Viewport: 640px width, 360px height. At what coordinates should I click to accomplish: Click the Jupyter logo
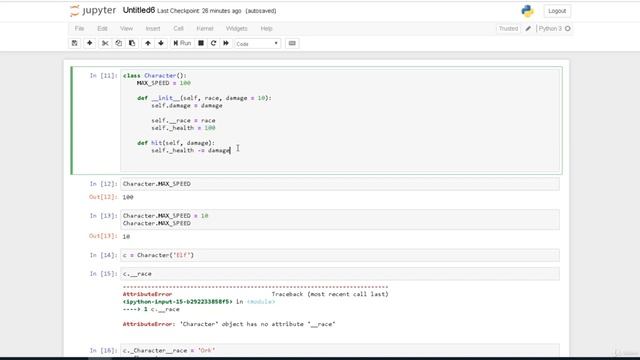pos(93,11)
